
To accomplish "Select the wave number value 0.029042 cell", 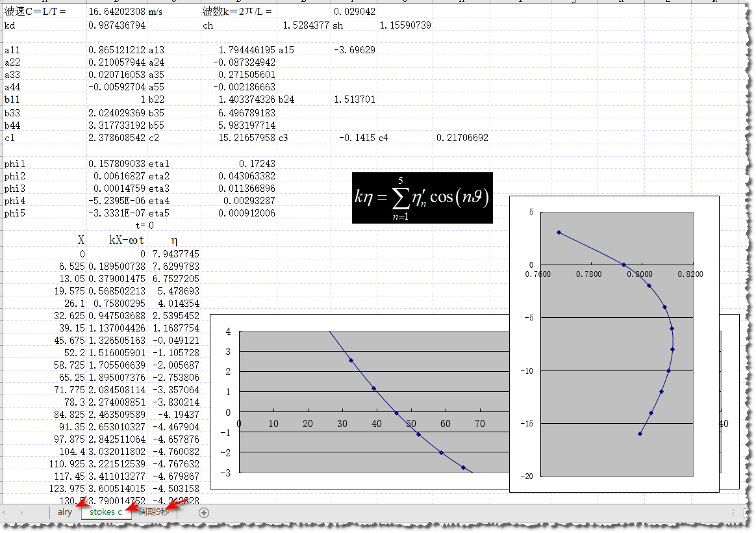I will (x=354, y=12).
